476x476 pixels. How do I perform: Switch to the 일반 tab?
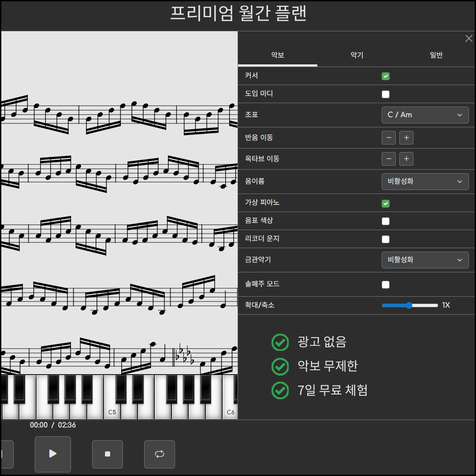point(436,56)
